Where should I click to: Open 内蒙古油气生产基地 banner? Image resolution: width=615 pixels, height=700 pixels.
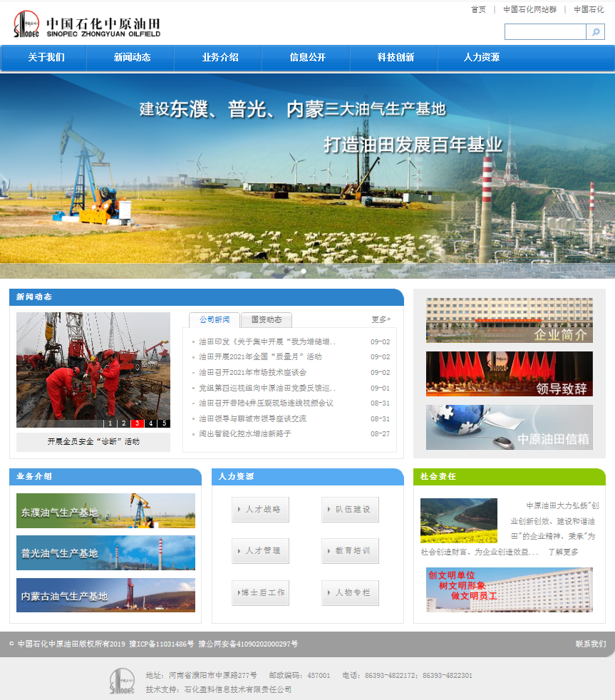pos(105,595)
